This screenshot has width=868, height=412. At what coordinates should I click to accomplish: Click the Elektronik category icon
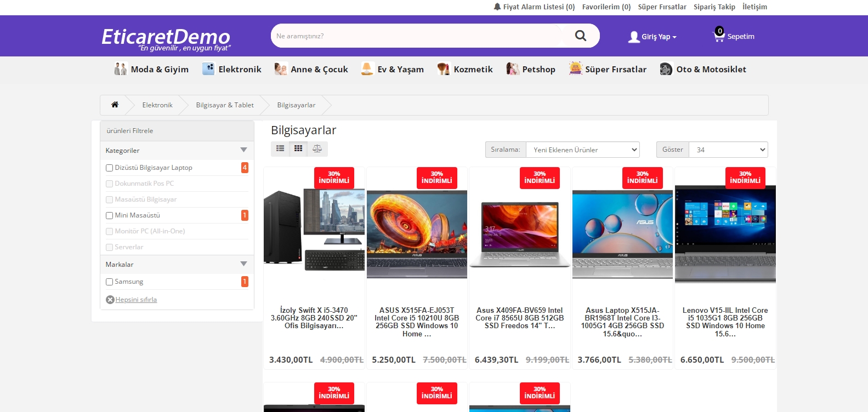click(x=208, y=69)
